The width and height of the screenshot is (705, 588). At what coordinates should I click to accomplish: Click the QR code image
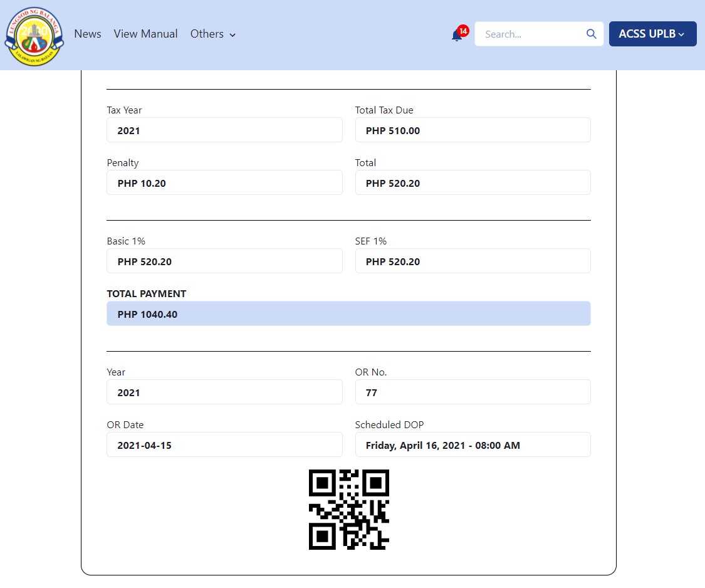point(349,510)
